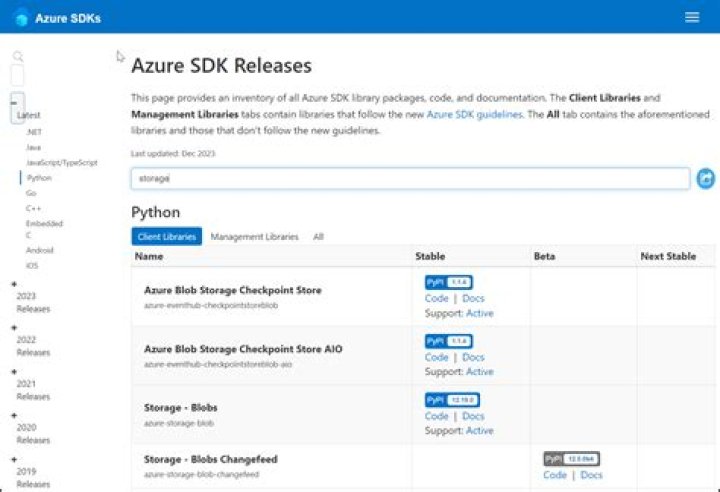Click Docs link for Storage - Blobs
Screen dimensions: 720x492
(473, 416)
